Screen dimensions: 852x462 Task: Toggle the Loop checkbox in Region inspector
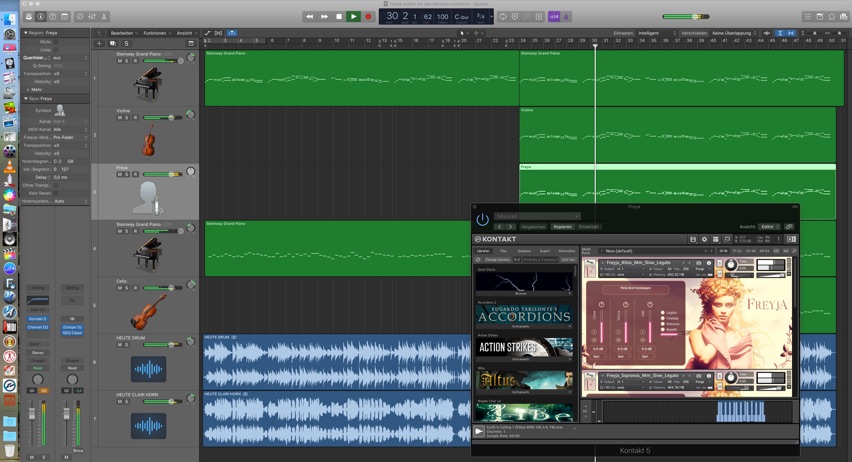coord(55,49)
